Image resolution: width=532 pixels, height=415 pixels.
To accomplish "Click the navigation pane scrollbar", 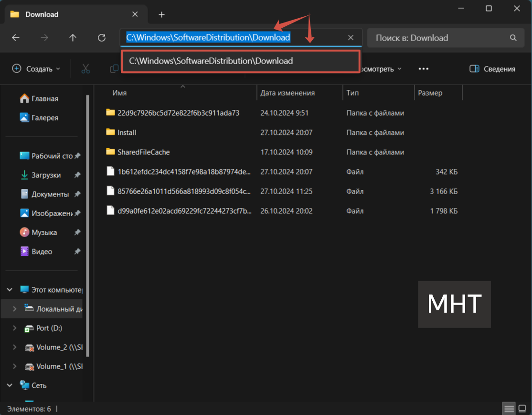I will pyautogui.click(x=87, y=226).
